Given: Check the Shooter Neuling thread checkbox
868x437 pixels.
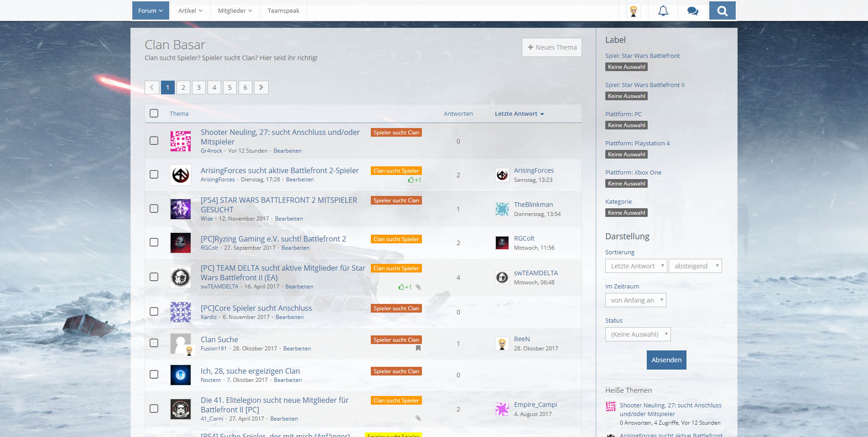Looking at the screenshot, I should pos(154,141).
